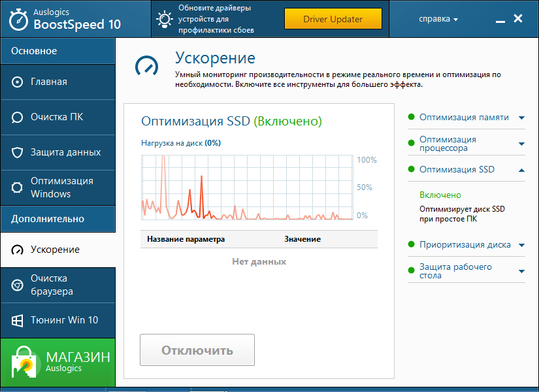Click the Значение column header
Viewport: 539px width, 392px height.
tap(302, 239)
